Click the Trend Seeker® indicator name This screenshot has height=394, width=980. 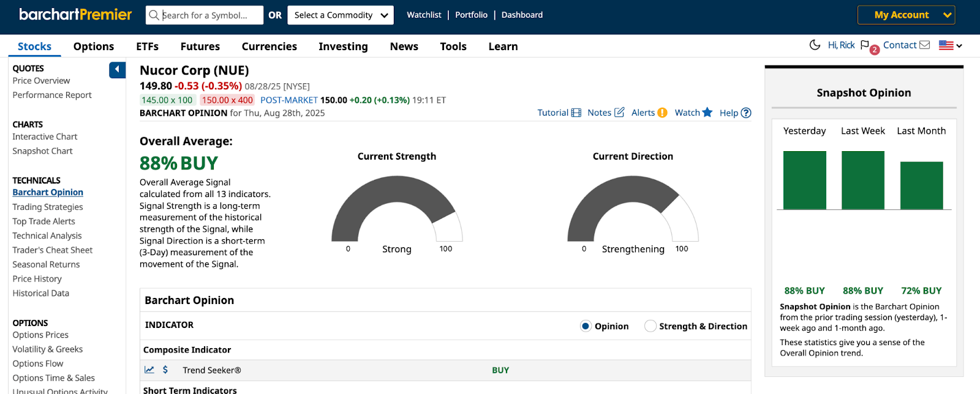[212, 370]
